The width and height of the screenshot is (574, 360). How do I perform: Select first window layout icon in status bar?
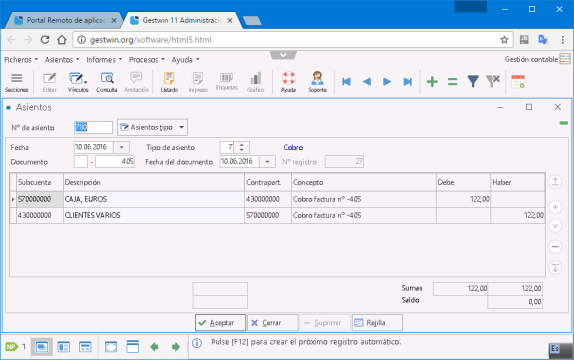42,347
